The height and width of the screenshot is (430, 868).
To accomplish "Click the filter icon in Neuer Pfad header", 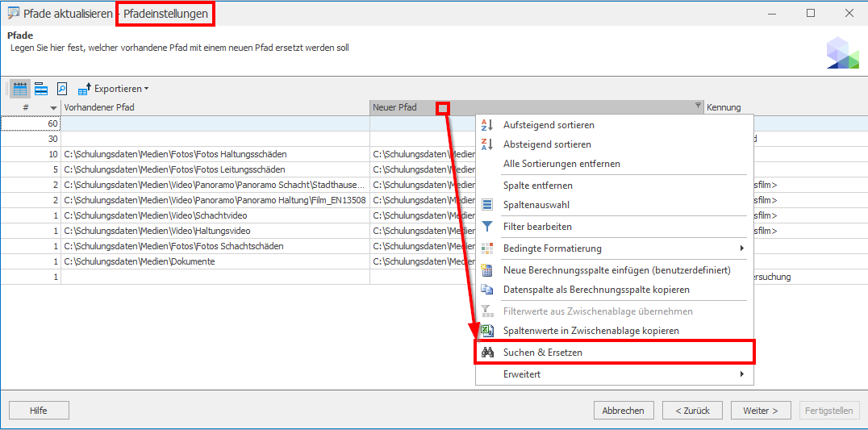I will tap(698, 106).
